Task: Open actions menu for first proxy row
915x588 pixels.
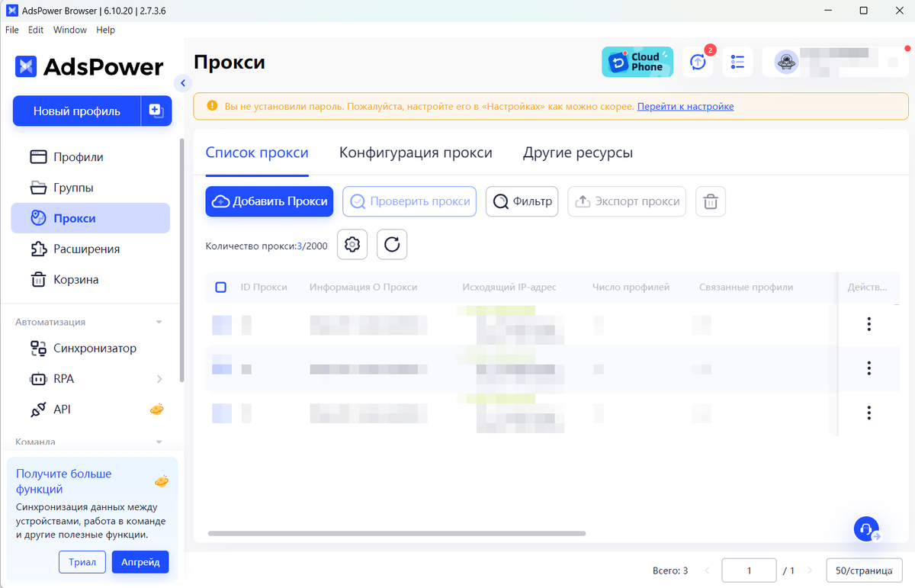Action: 868,324
